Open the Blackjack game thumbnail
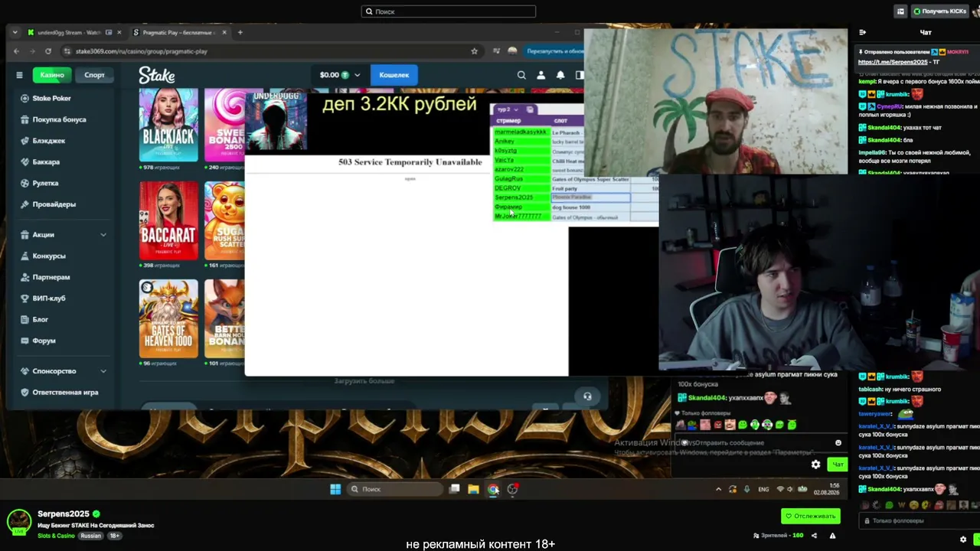 click(168, 125)
